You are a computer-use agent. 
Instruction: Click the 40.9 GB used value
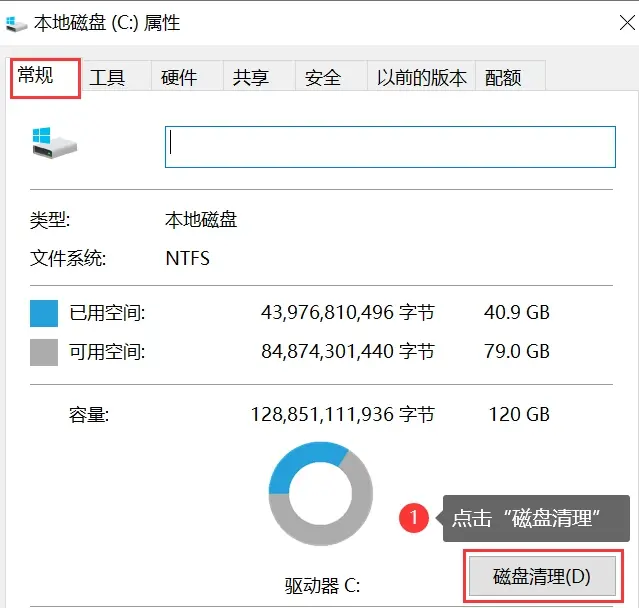(517, 313)
